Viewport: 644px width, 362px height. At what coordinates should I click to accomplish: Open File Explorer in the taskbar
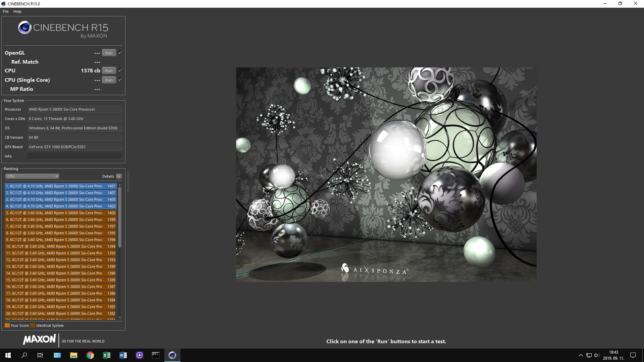73,355
